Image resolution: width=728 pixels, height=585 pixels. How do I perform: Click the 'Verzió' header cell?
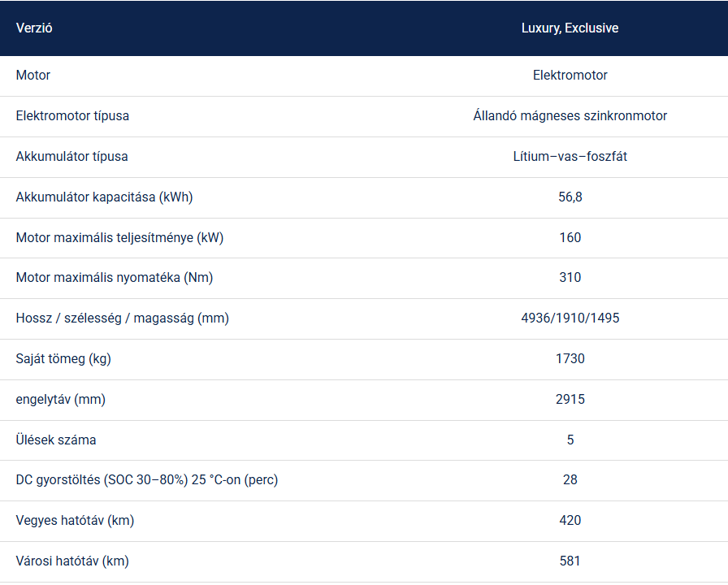click(x=34, y=28)
